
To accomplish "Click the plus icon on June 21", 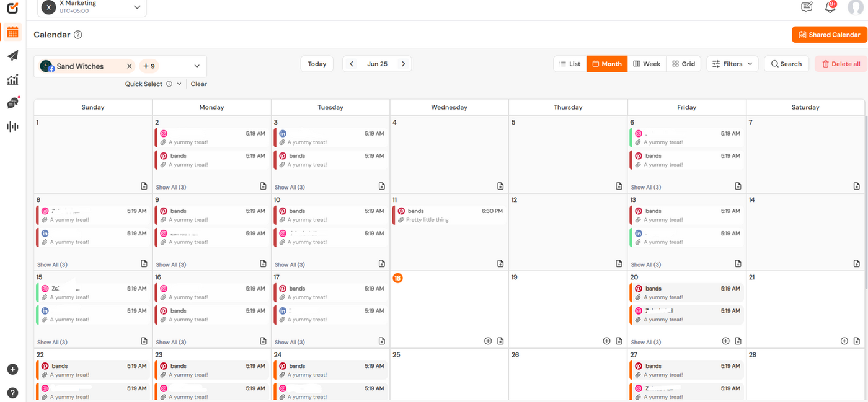I will tap(844, 341).
